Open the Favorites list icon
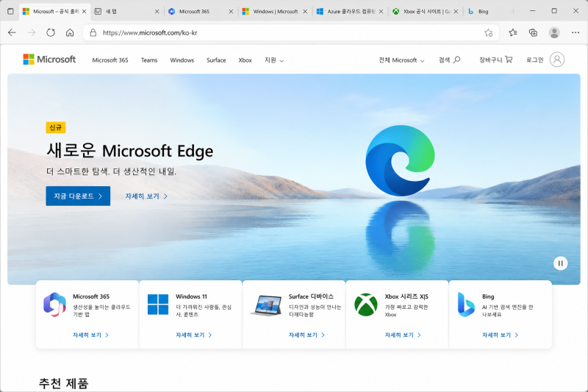 point(513,32)
